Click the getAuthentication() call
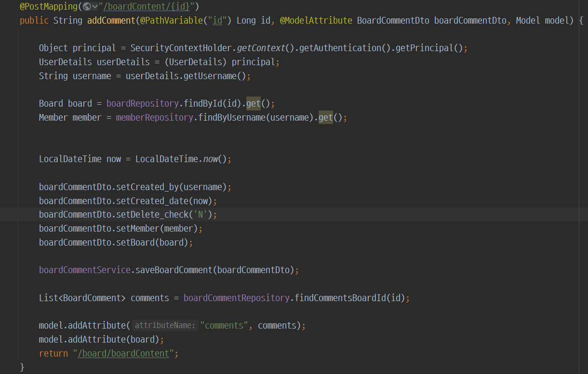588x374 pixels. pos(345,48)
